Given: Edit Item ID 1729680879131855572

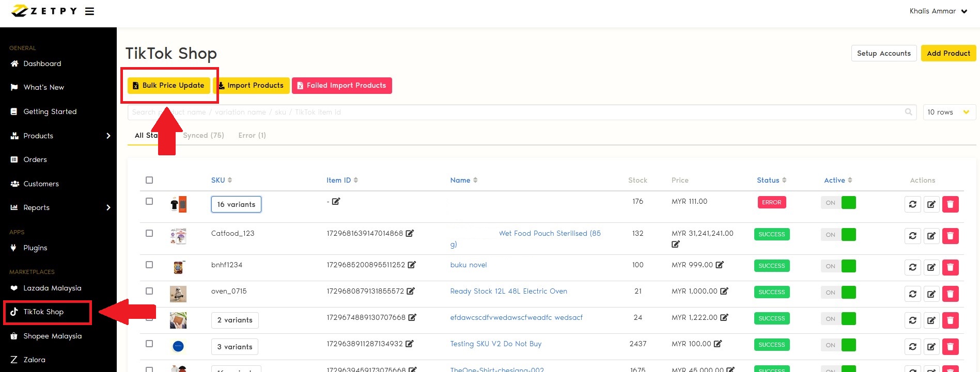Looking at the screenshot, I should pos(411,291).
